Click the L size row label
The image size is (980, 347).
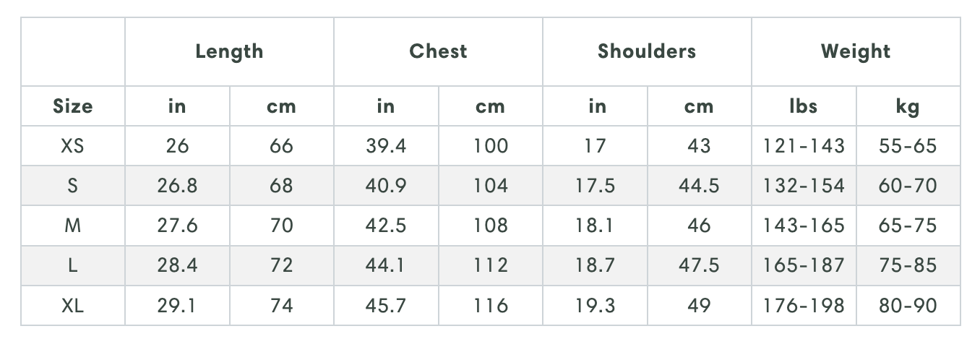(x=73, y=265)
